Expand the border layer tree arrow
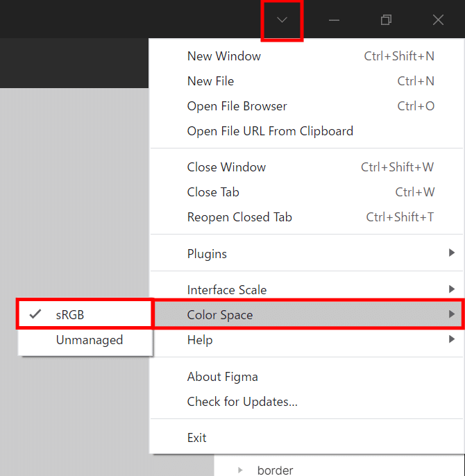The height and width of the screenshot is (476, 465). pos(240,470)
